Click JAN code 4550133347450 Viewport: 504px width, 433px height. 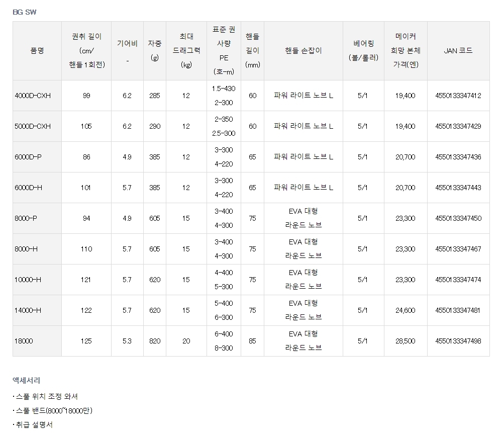coord(458,218)
